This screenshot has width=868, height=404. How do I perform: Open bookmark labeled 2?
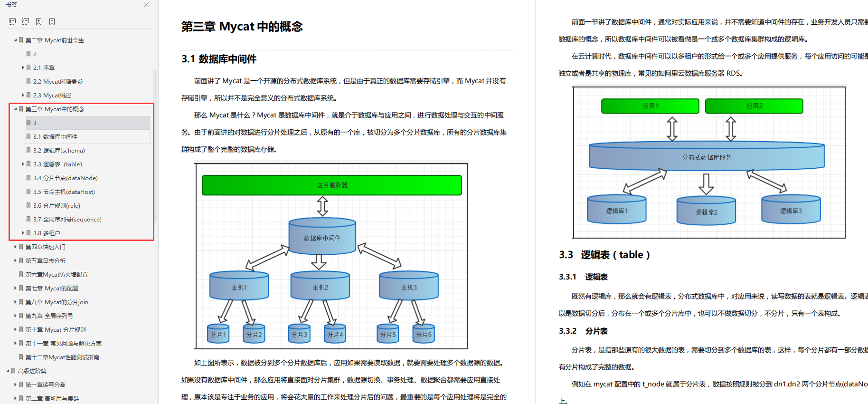coord(35,54)
